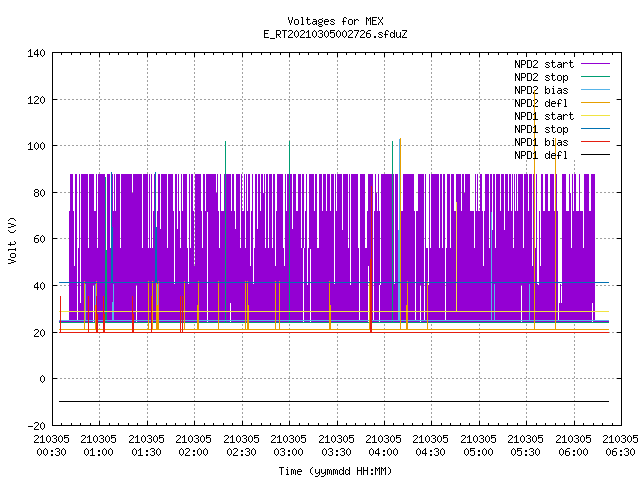
Task: Click the y-axis tick value 120
Action: [x=36, y=100]
